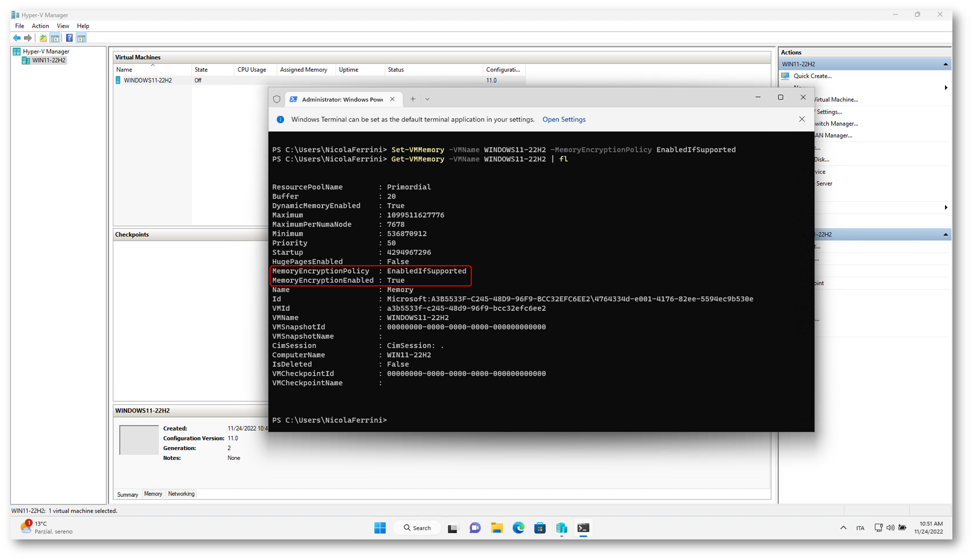Image resolution: width=973 pixels, height=560 pixels.
Task: Add a new tab in Windows Terminal
Action: (x=413, y=99)
